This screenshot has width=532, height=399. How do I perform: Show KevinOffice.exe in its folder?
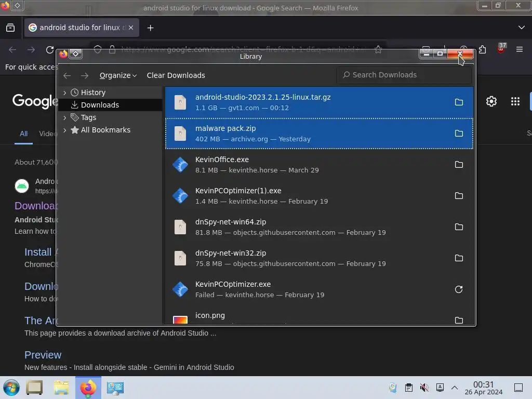pos(459,165)
